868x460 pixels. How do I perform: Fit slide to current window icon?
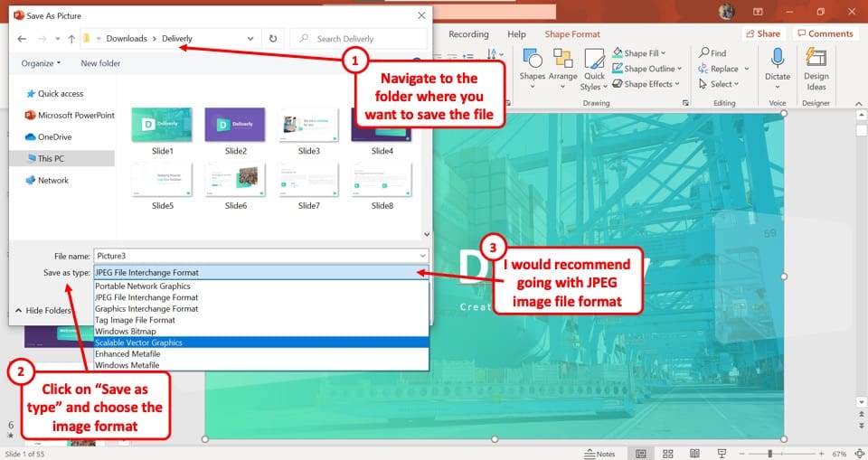tap(859, 454)
